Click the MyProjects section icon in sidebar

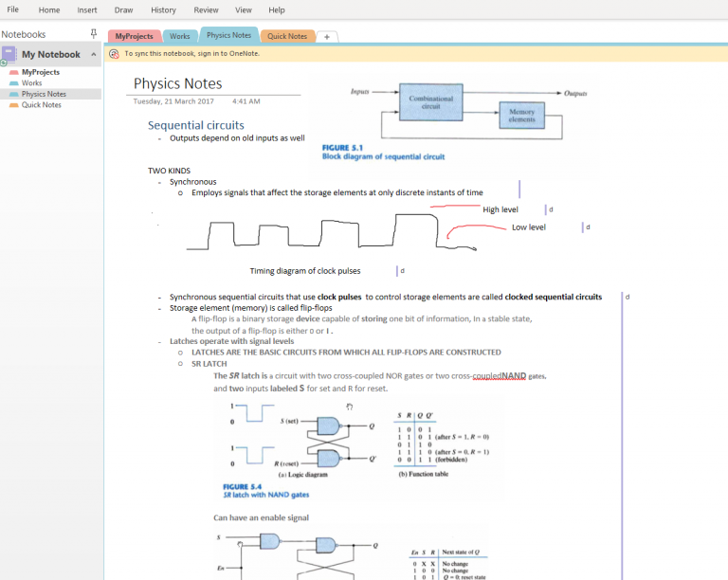click(x=13, y=72)
